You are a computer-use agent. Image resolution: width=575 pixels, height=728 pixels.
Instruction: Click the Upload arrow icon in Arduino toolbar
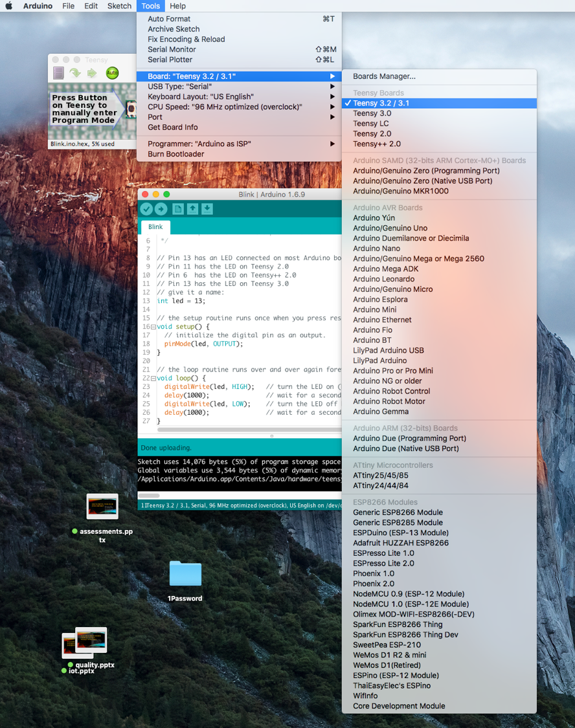[161, 209]
